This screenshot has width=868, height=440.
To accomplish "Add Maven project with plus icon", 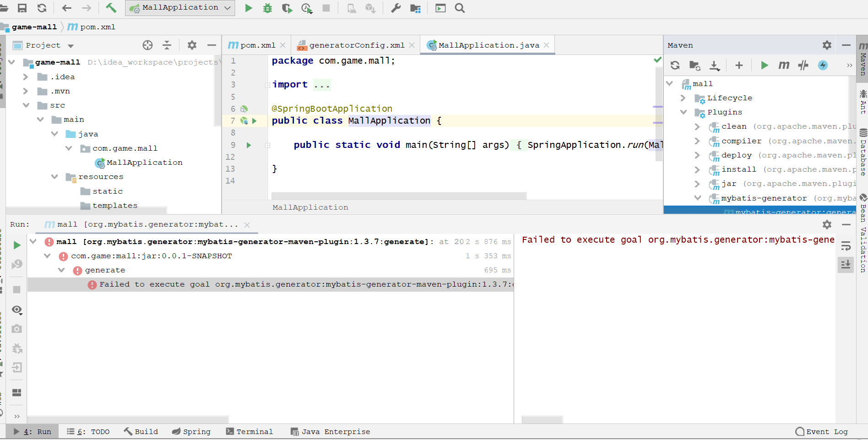I will (739, 65).
